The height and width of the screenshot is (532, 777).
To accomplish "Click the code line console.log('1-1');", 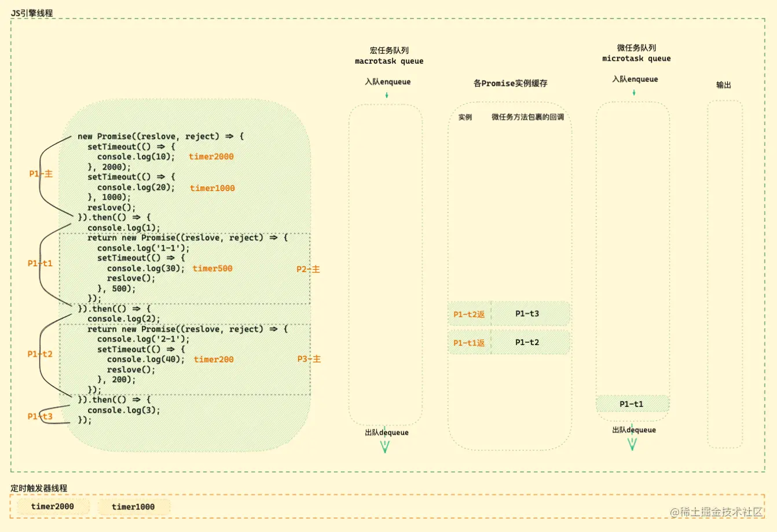I will click(x=144, y=248).
